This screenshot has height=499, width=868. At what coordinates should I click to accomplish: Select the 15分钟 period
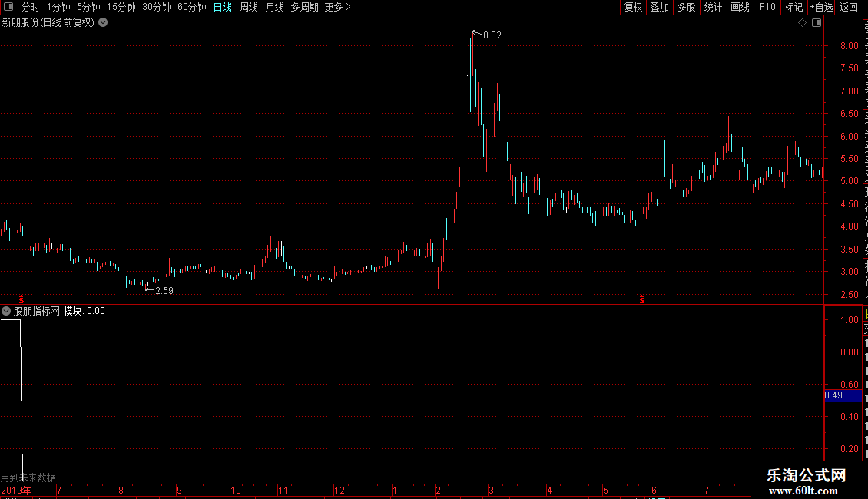pos(121,7)
